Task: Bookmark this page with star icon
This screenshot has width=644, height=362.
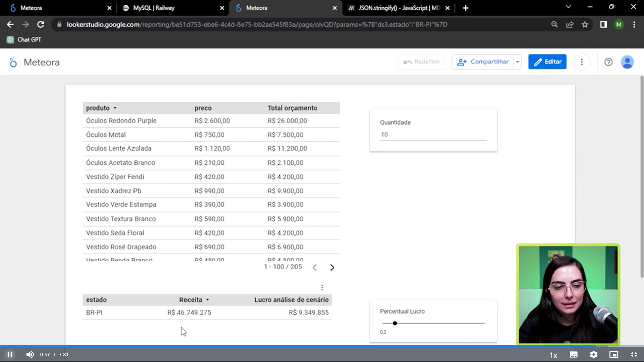Action: (585, 24)
